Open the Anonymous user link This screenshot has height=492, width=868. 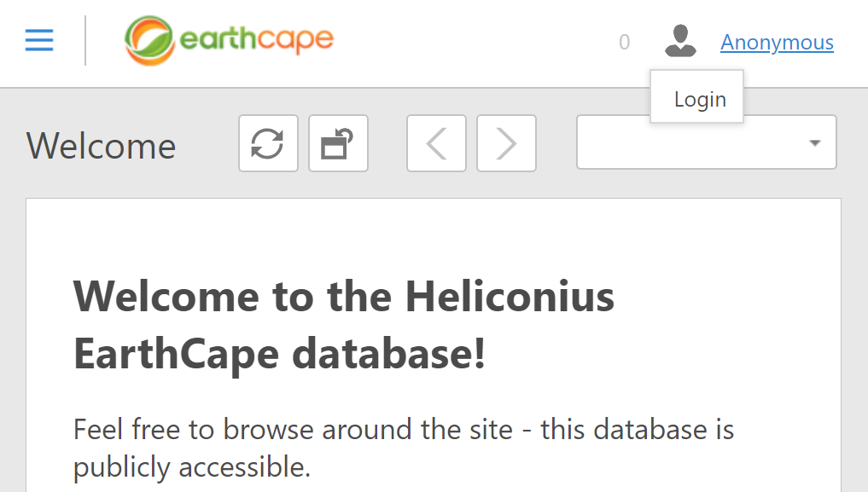[777, 43]
